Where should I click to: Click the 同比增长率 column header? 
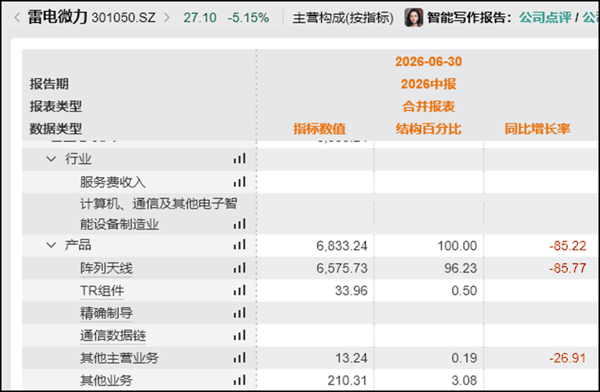(538, 129)
